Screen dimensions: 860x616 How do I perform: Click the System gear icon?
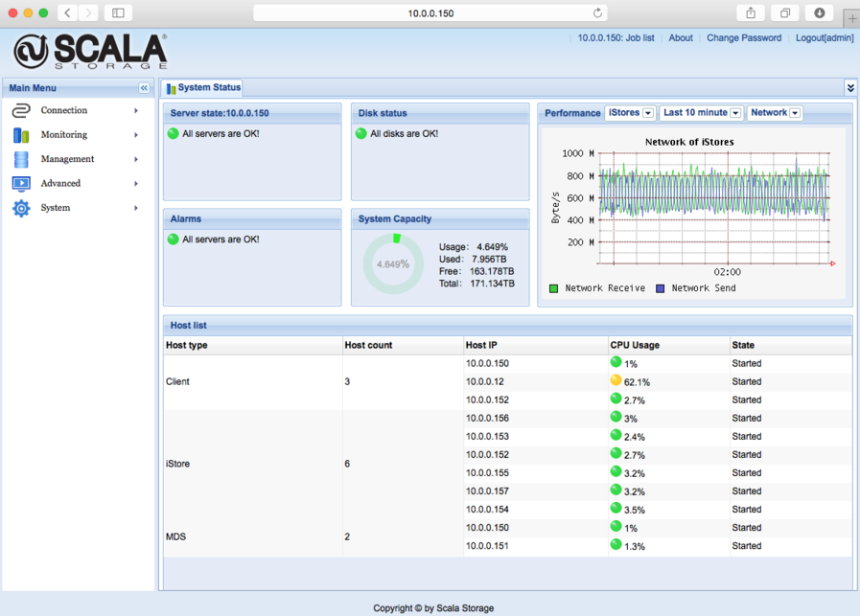21,208
